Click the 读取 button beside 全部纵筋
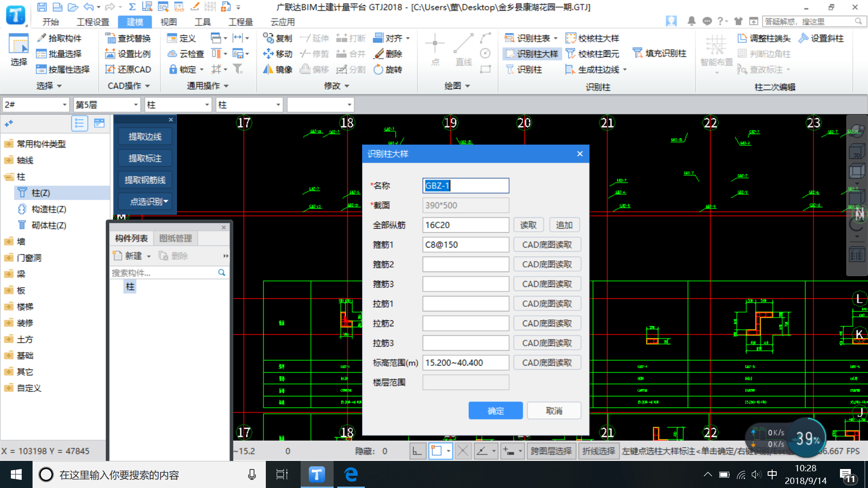The height and width of the screenshot is (488, 868). coord(528,225)
